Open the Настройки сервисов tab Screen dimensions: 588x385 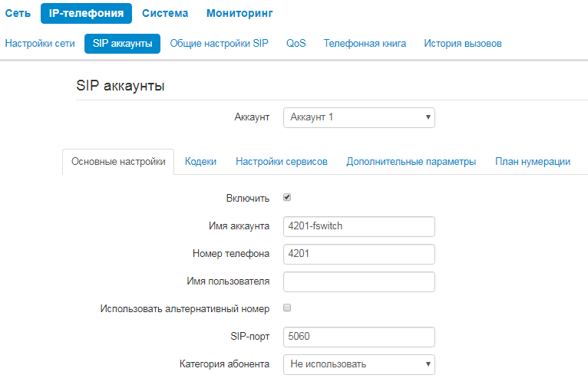click(x=282, y=162)
